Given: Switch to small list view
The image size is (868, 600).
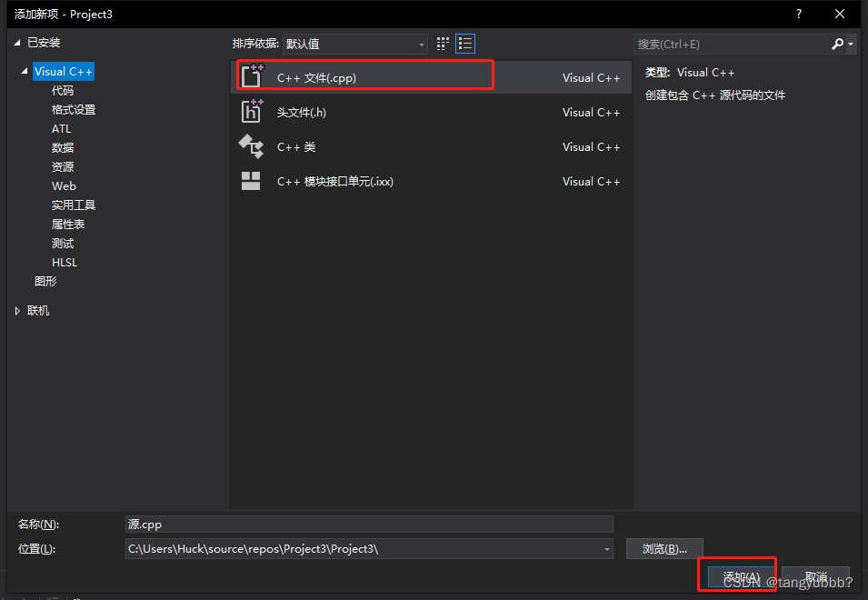Looking at the screenshot, I should coord(464,43).
